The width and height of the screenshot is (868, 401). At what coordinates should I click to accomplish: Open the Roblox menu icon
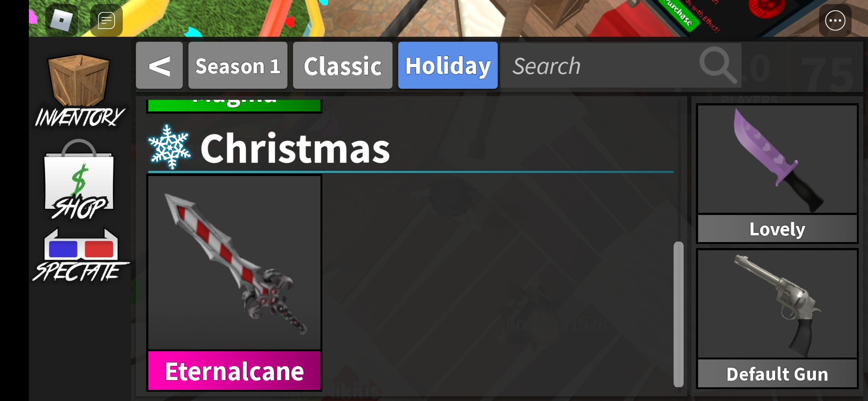tap(61, 20)
